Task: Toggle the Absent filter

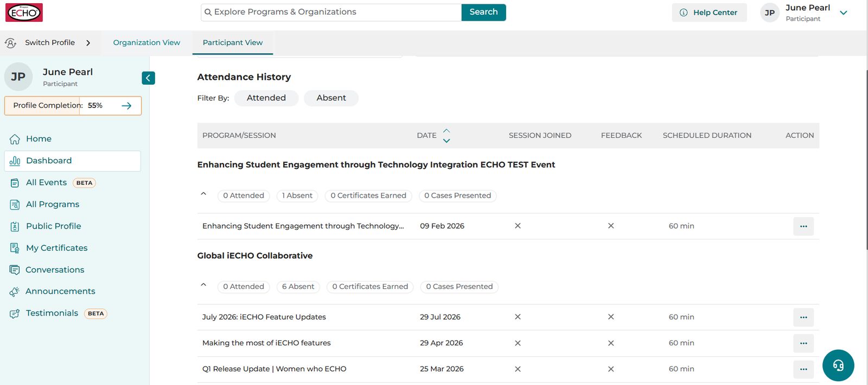Action: [x=331, y=98]
